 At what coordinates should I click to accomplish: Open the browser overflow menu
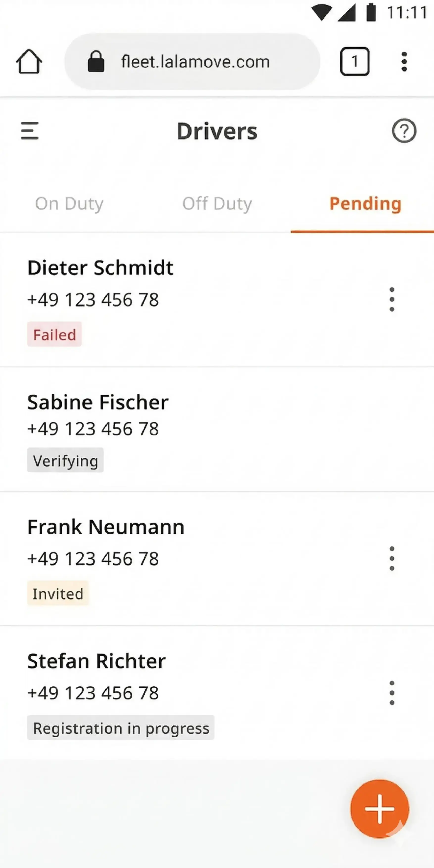click(x=404, y=62)
